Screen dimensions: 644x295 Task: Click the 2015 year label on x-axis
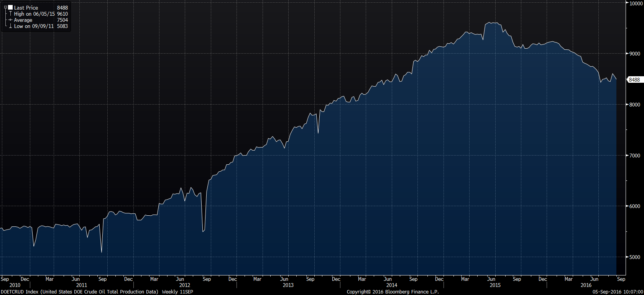coord(495,285)
